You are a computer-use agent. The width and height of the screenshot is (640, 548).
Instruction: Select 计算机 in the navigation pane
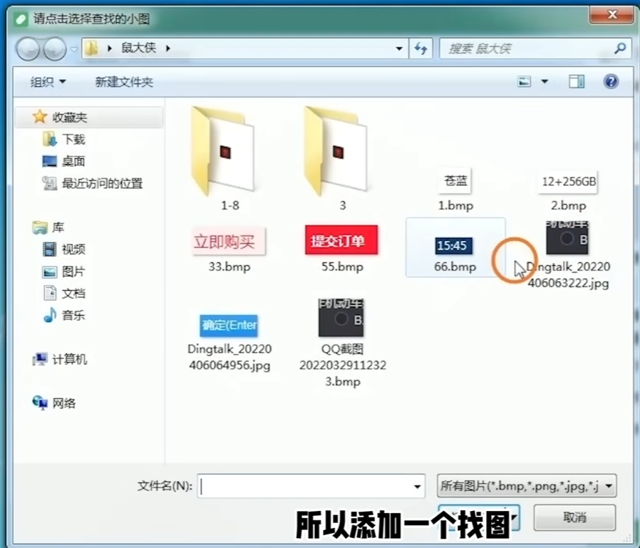click(x=69, y=359)
